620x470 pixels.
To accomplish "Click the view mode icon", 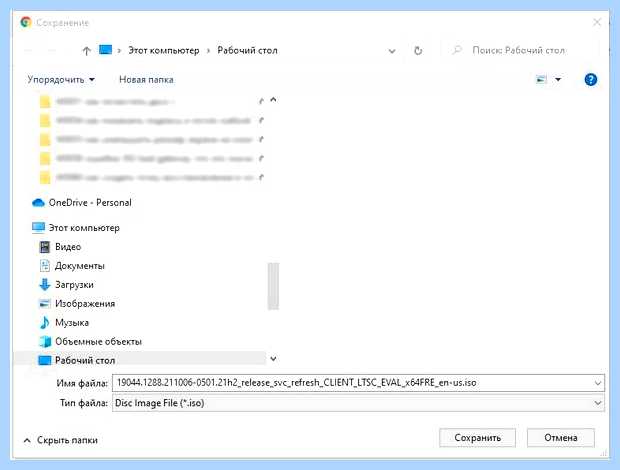I will [x=541, y=79].
